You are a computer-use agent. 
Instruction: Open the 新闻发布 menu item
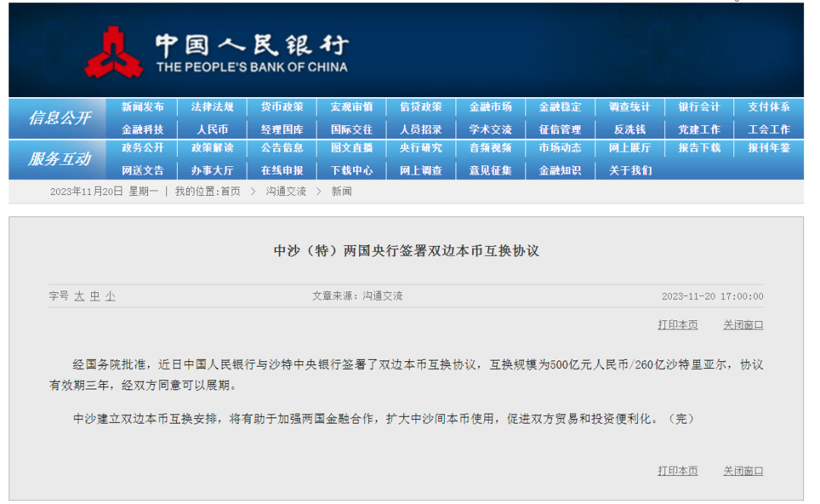[x=143, y=107]
